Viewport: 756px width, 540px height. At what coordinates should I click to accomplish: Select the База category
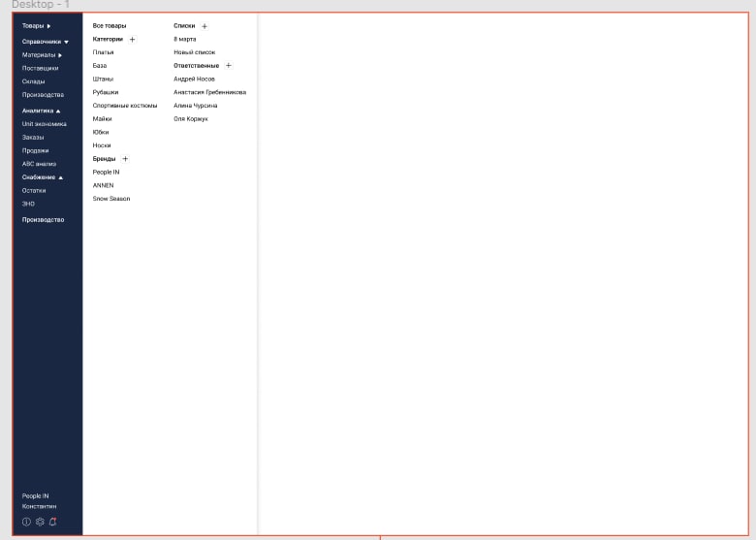(x=100, y=66)
